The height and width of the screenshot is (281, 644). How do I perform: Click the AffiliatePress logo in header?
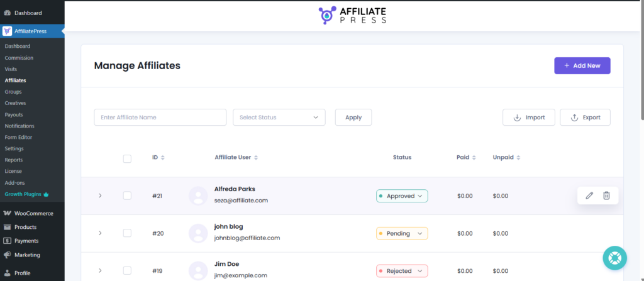pyautogui.click(x=353, y=15)
